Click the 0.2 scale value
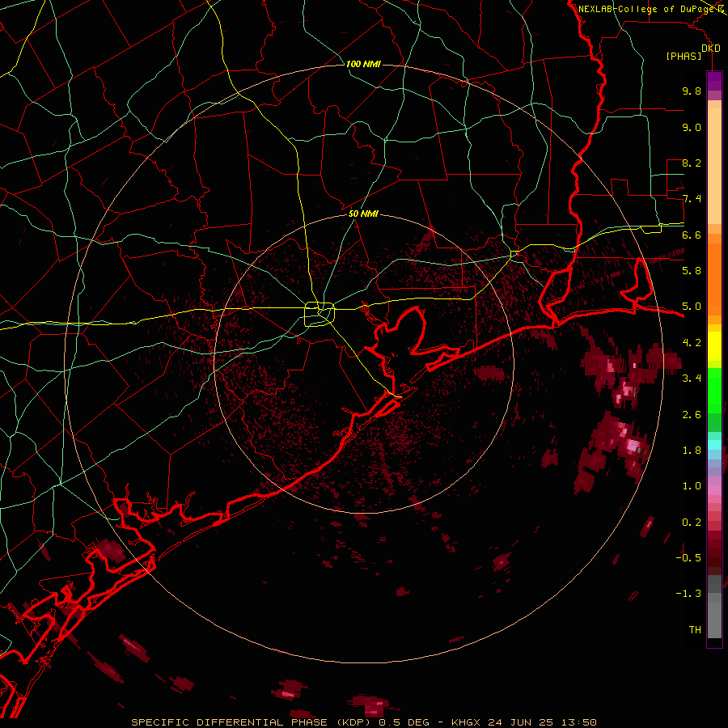The image size is (728, 728). [692, 523]
